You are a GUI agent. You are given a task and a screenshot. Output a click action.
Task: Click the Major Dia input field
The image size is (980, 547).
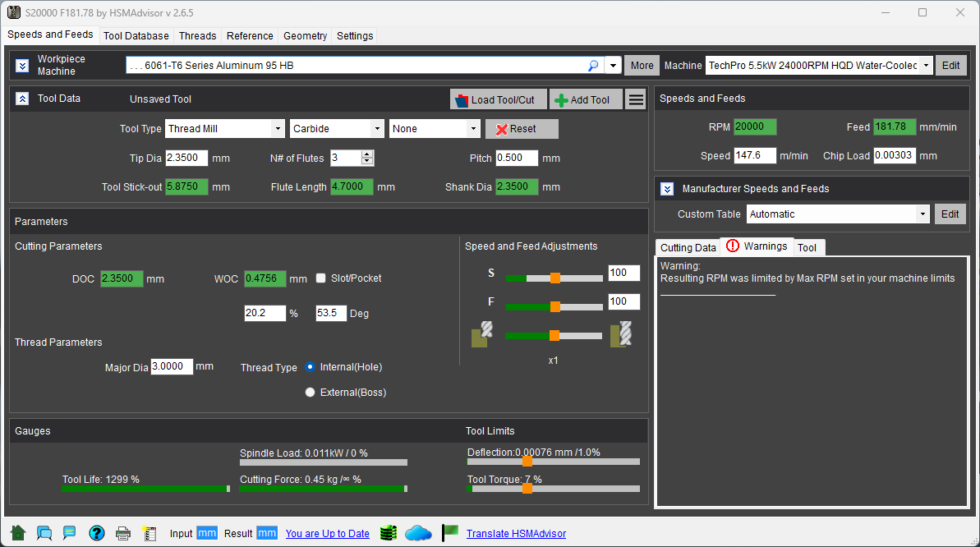(x=172, y=367)
